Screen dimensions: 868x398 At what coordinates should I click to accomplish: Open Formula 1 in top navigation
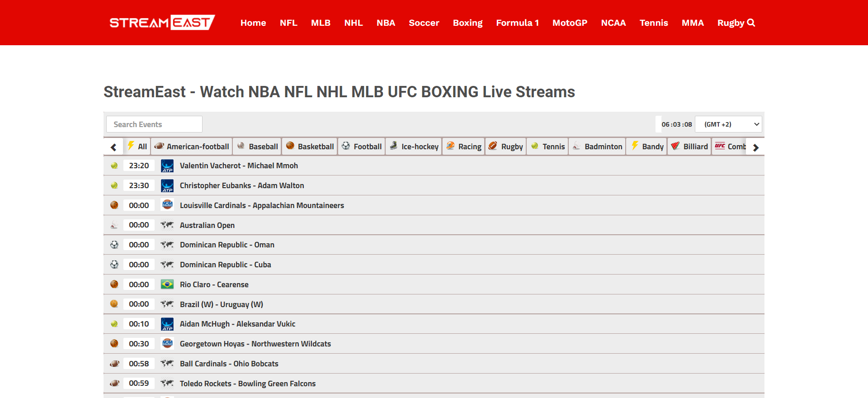tap(518, 23)
